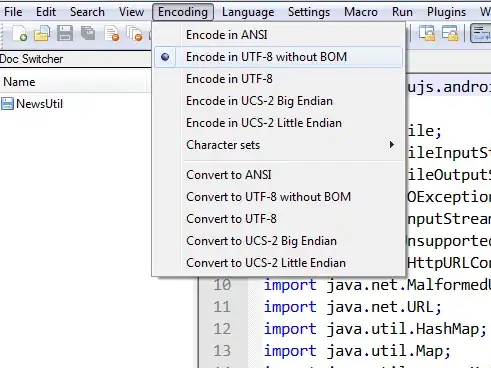
Task: Choose Encode in ANSI
Action: click(x=278, y=35)
